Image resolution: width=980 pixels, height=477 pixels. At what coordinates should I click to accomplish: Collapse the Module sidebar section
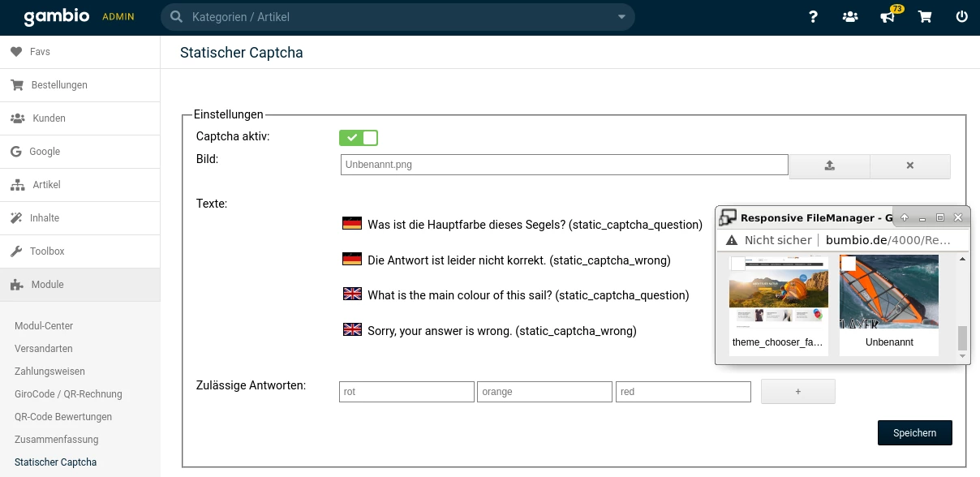tap(80, 285)
